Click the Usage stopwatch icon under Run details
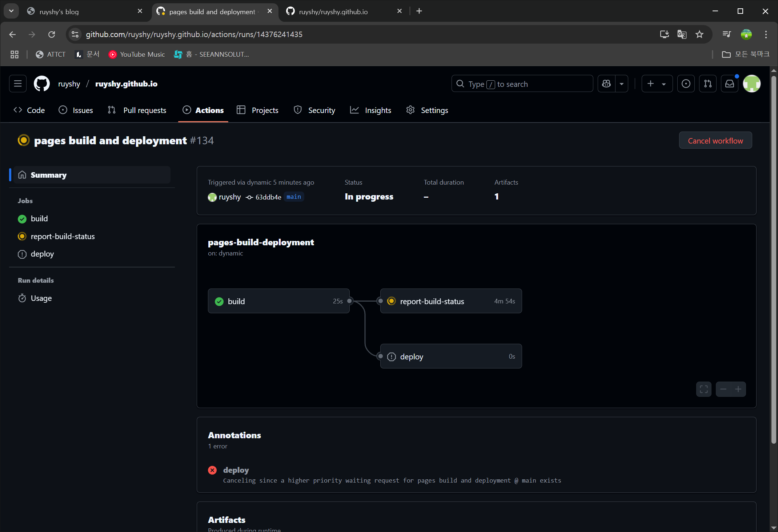The width and height of the screenshot is (778, 532). coord(22,298)
